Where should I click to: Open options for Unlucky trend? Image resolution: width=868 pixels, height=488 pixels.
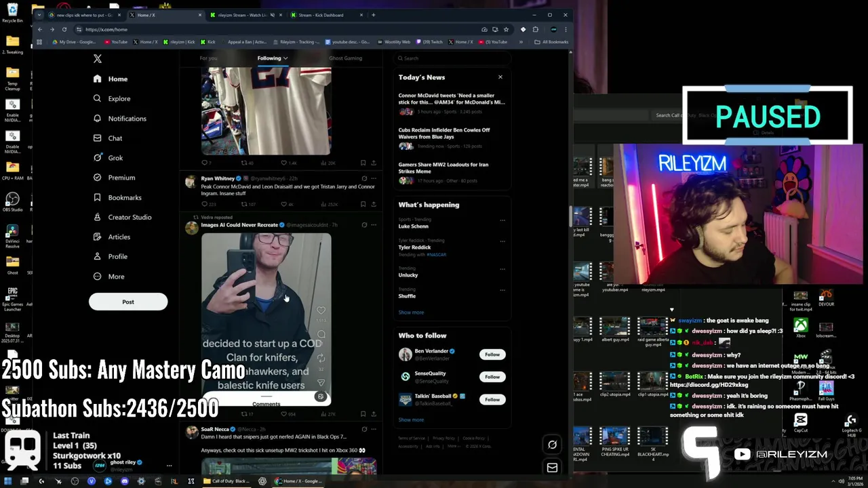click(502, 268)
